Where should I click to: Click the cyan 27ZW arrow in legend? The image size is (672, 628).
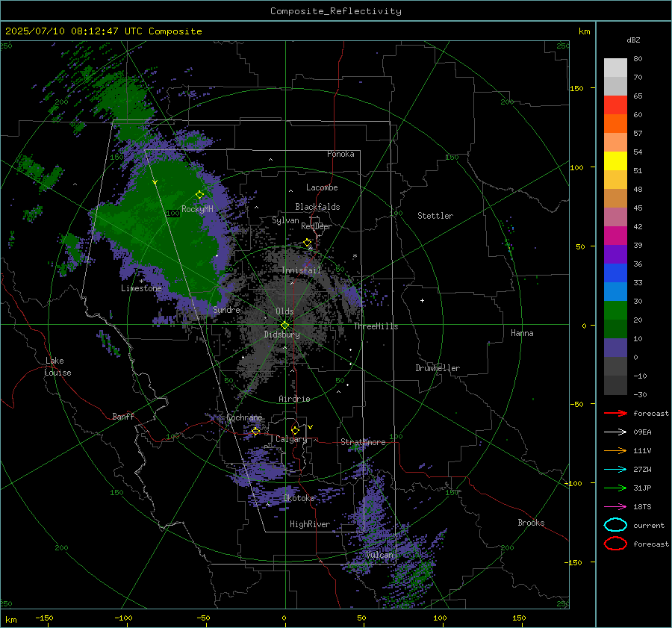coord(615,470)
